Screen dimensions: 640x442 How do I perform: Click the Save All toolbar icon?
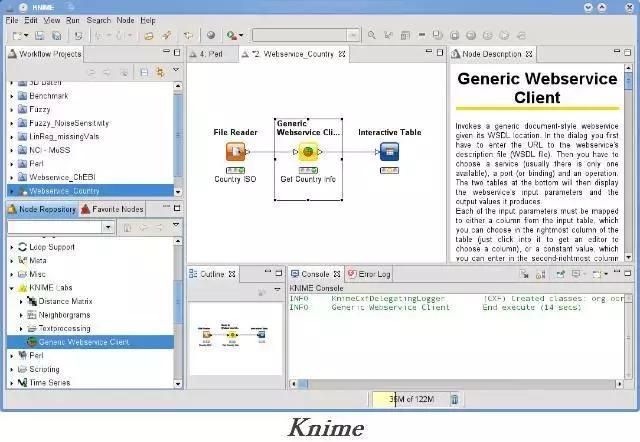(x=56, y=36)
